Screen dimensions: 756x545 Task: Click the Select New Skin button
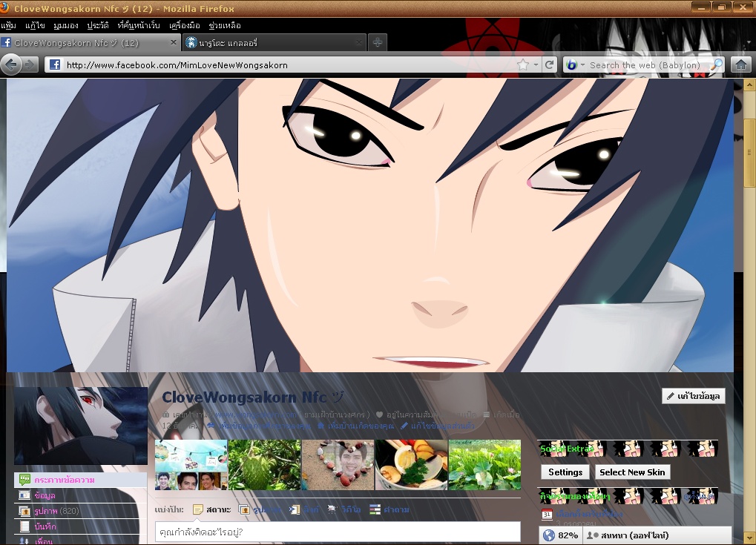point(632,472)
